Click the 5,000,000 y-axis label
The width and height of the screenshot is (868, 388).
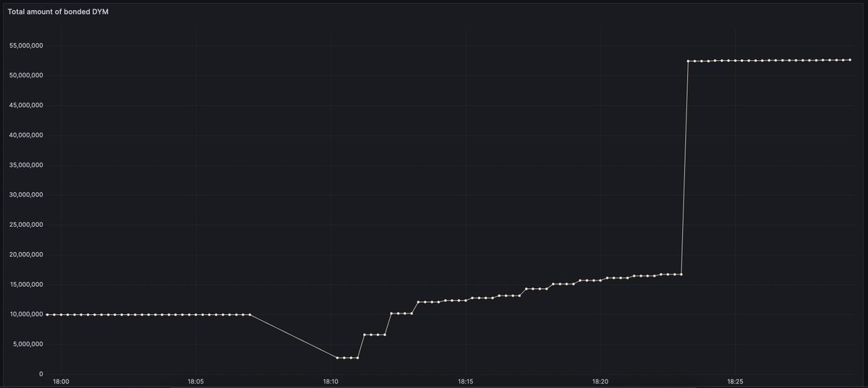click(29, 344)
